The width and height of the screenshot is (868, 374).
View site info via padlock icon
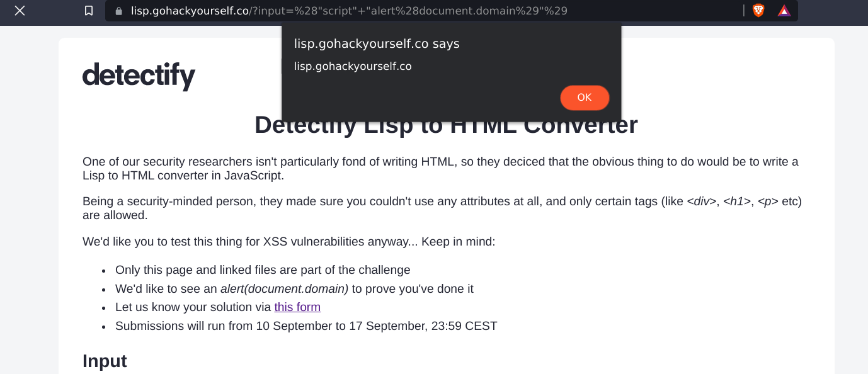pos(119,11)
